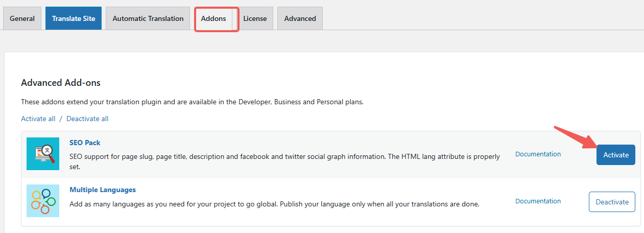
Task: Activate the SEO Pack add-on
Action: (615, 155)
